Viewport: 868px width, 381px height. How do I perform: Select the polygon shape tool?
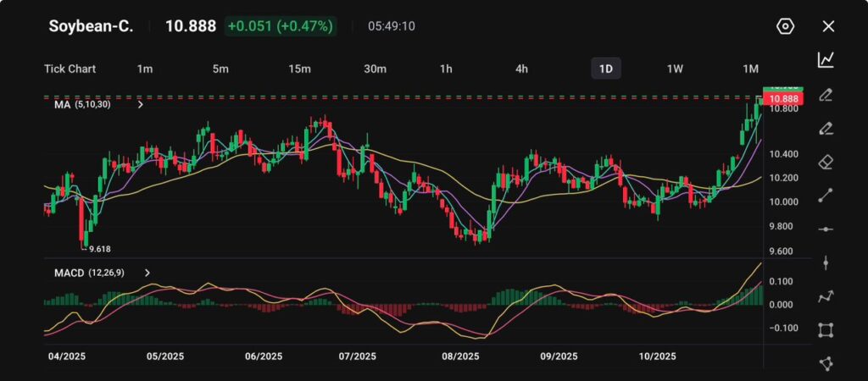pos(826,363)
